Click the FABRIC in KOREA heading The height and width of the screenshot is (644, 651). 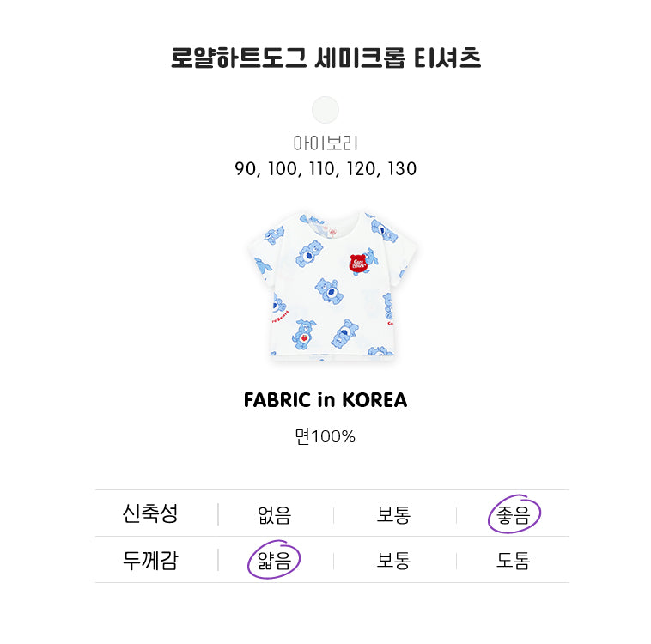click(325, 401)
